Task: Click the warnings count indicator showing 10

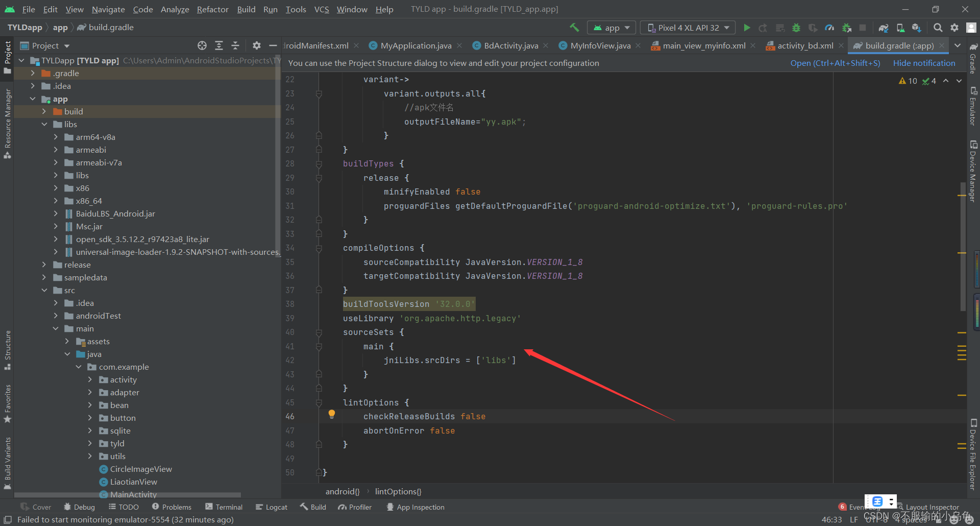Action: click(908, 81)
